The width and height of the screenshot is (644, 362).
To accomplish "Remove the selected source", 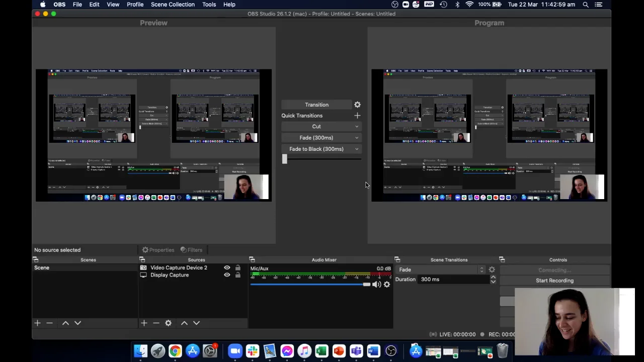I will [x=156, y=323].
